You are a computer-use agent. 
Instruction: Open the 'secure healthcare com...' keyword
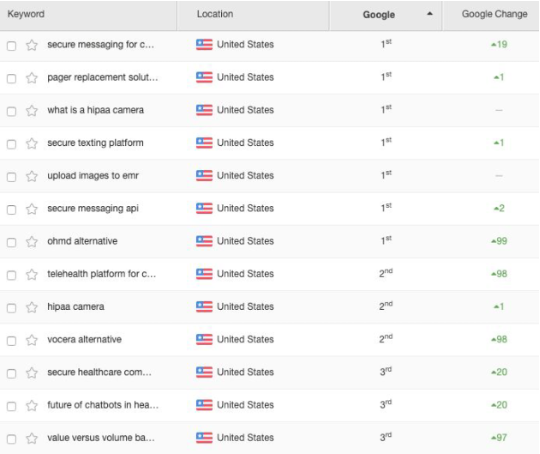click(99, 372)
